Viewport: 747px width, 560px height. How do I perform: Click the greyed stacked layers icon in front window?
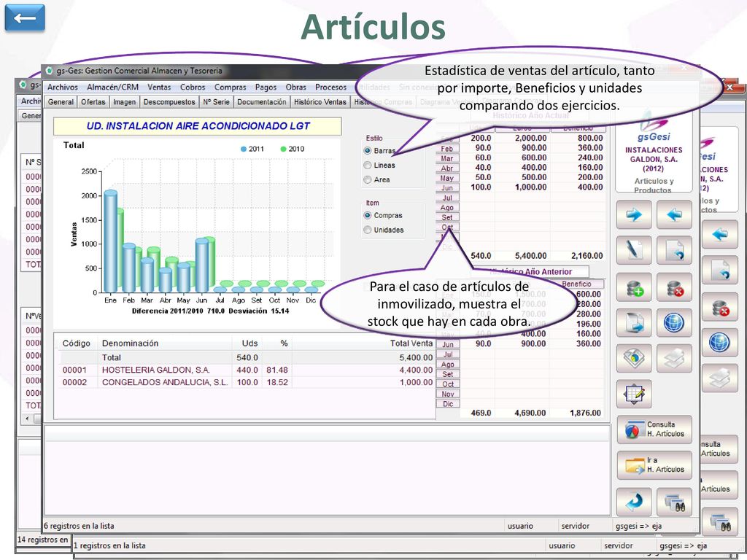point(674,358)
